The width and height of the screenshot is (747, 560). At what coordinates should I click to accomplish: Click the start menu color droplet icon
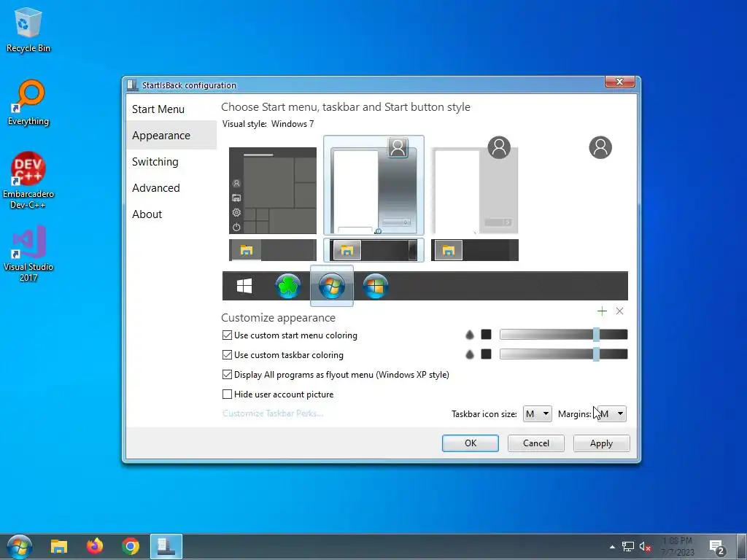coord(470,335)
